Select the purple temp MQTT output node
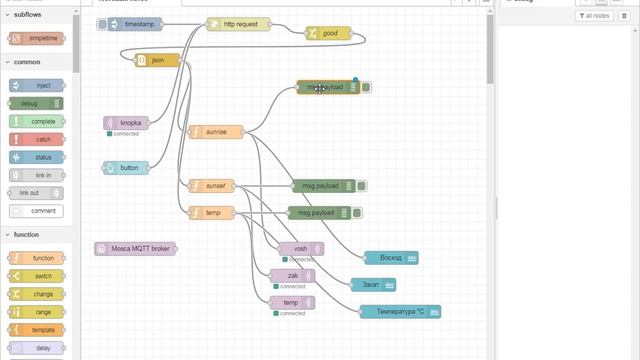Screen dimensions: 640x360 tap(292, 302)
